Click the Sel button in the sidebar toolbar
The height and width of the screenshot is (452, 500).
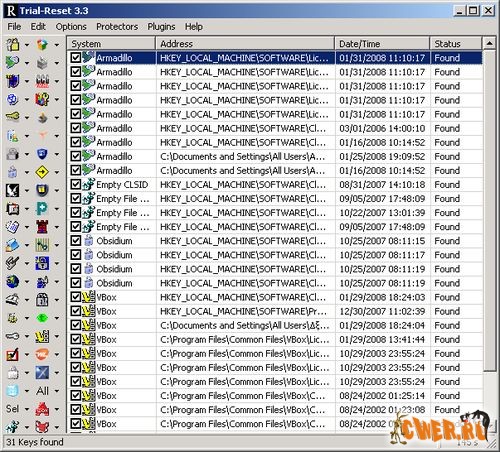(x=12, y=409)
